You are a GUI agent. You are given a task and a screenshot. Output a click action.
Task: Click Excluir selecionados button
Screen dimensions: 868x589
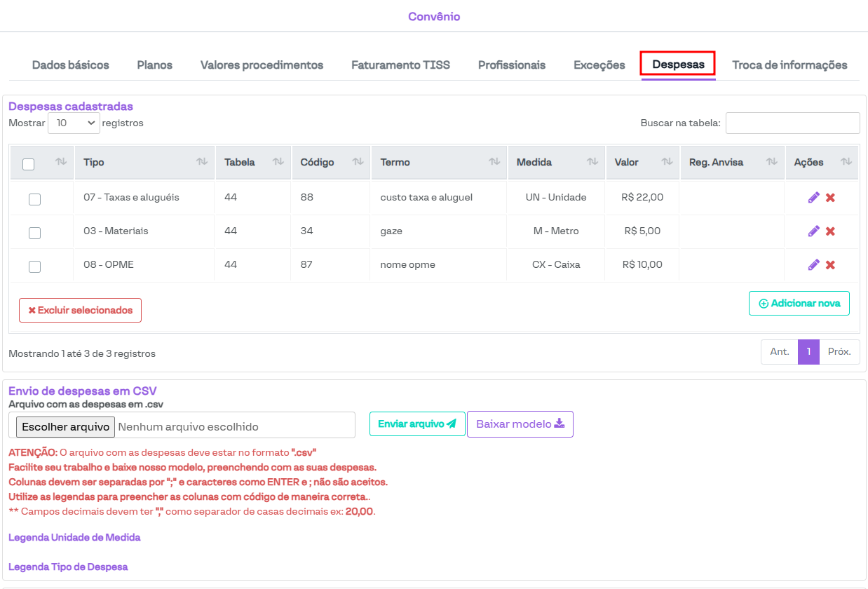tap(80, 310)
